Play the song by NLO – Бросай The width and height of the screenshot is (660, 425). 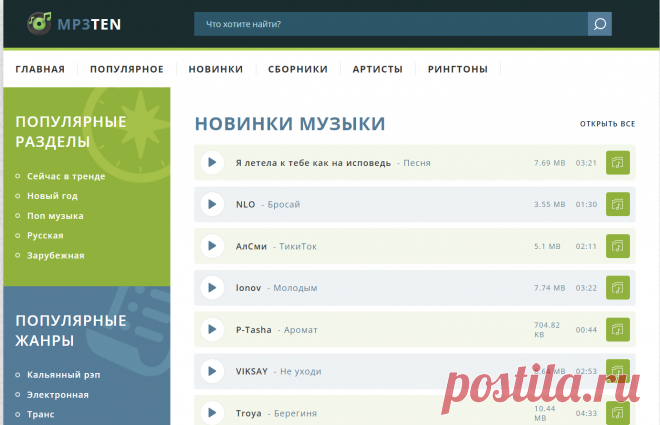(x=211, y=204)
